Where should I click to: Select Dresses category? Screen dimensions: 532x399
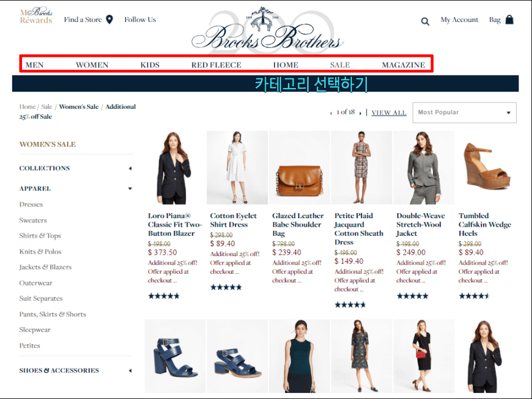[31, 205]
